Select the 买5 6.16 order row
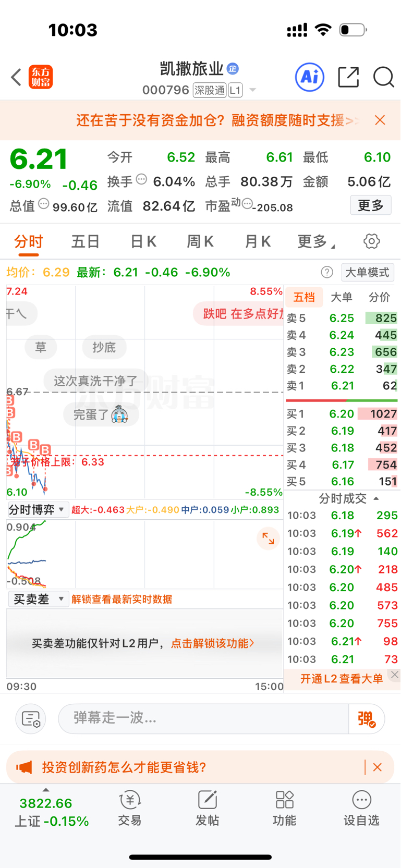This screenshot has height=868, width=401. coord(342,482)
